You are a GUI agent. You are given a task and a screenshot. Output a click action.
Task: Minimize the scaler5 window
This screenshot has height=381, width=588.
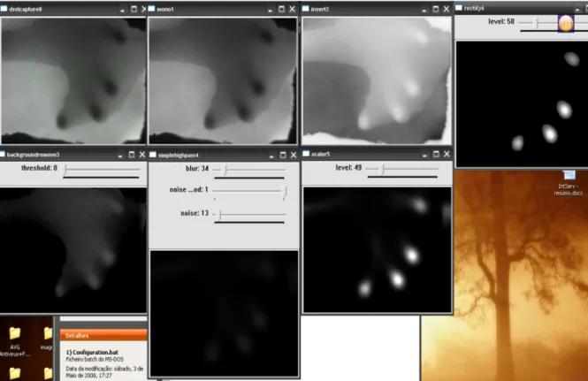[x=424, y=155]
